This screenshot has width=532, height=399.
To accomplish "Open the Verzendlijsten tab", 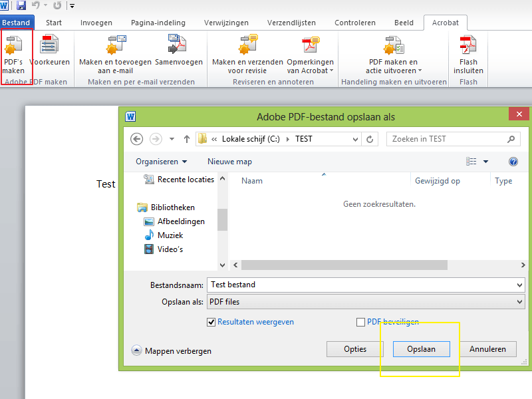I will (291, 23).
